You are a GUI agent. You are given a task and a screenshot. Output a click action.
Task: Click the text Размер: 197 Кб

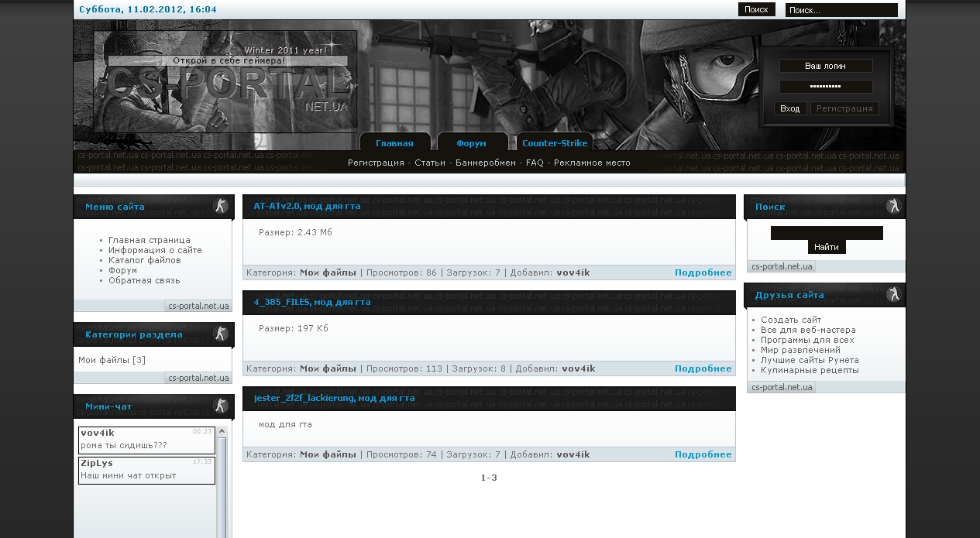click(x=294, y=328)
